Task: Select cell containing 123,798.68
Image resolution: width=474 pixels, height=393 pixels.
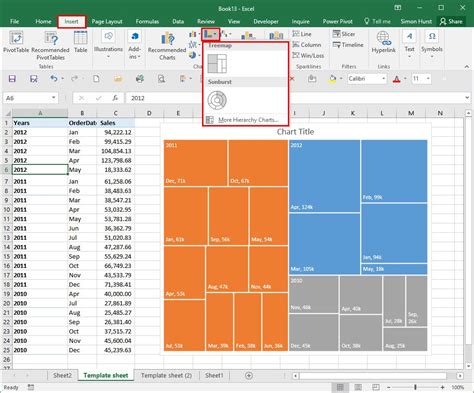Action: coord(116,160)
